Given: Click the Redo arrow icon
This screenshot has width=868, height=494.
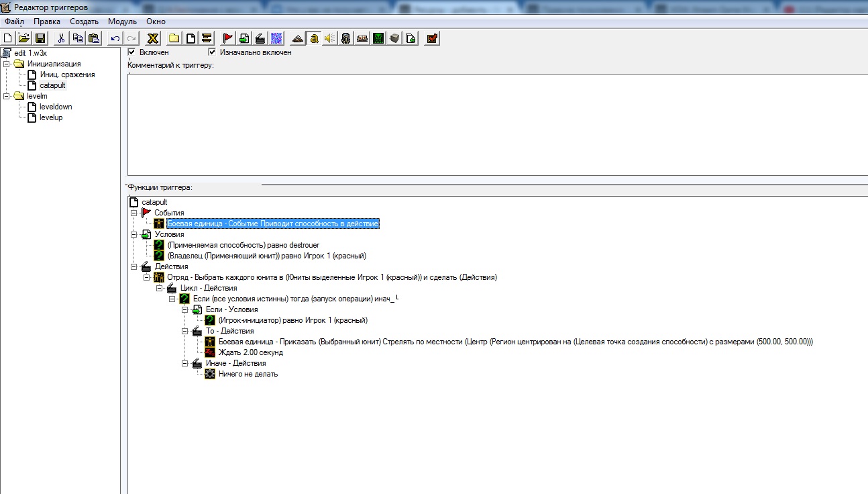Looking at the screenshot, I should click(131, 38).
